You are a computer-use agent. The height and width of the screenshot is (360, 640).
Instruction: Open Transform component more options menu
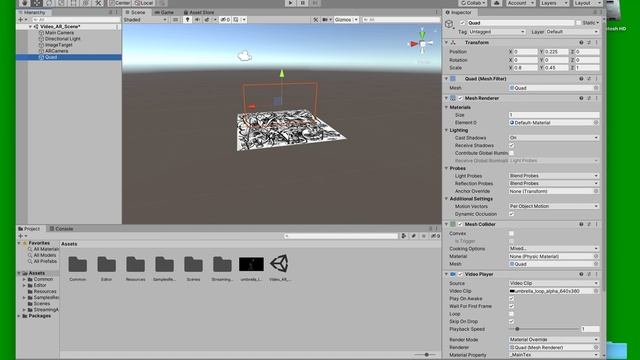tap(596, 42)
